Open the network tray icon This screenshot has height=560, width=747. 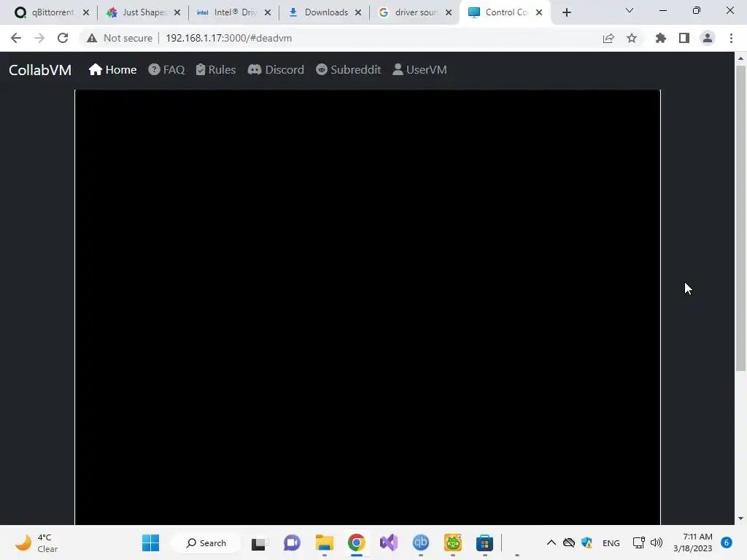(639, 542)
